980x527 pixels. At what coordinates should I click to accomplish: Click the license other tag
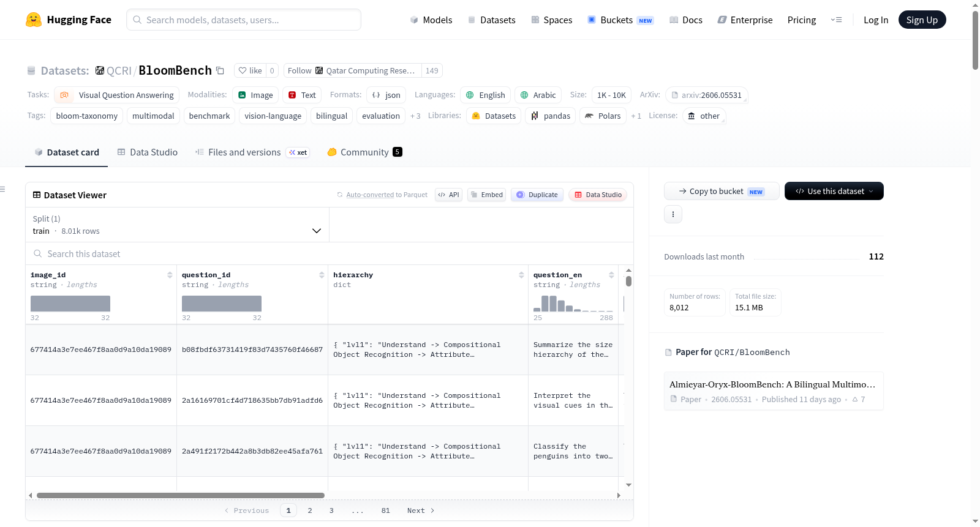(x=704, y=116)
